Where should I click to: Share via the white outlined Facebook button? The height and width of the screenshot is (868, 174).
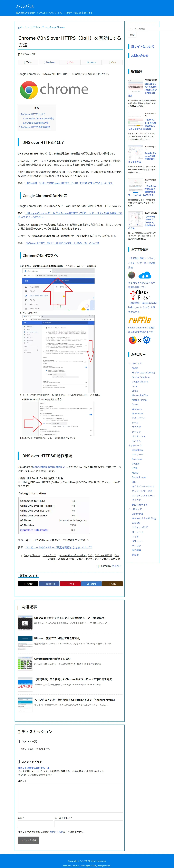[x=49, y=62]
